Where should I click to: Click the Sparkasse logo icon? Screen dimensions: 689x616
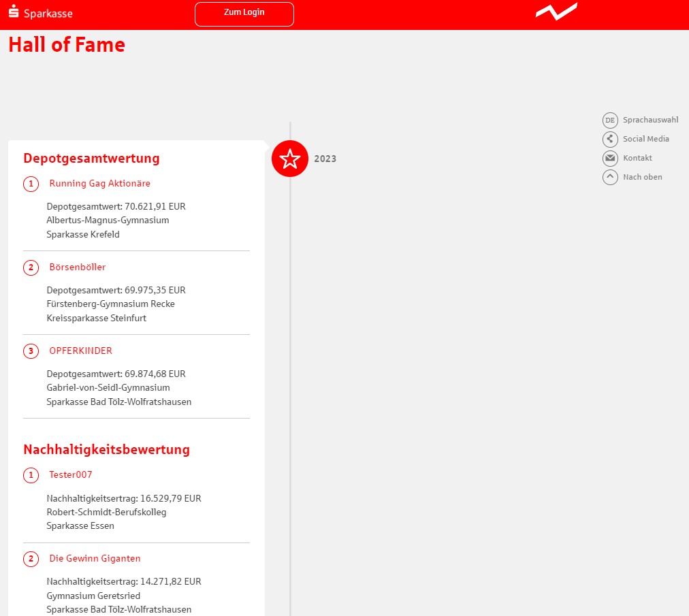click(14, 12)
